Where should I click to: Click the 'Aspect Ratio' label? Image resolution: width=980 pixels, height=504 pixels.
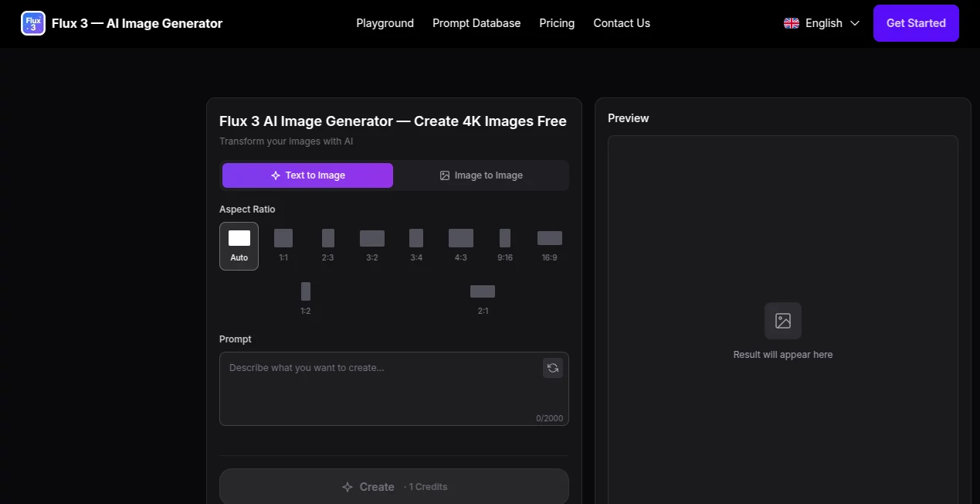click(x=247, y=209)
